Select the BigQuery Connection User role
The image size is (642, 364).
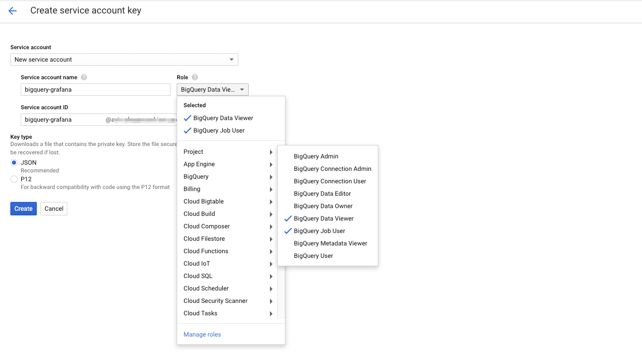tap(327, 181)
